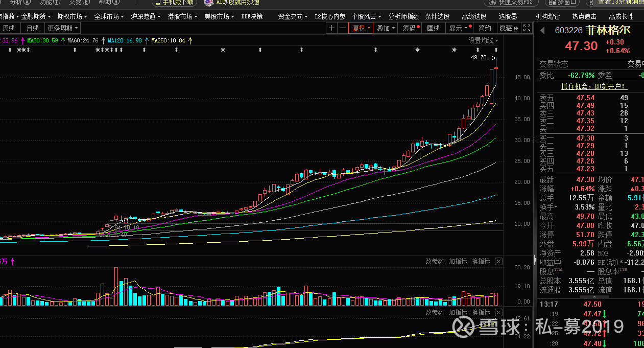
Task: Open 高成长性 menu item
Action: [x=621, y=16]
